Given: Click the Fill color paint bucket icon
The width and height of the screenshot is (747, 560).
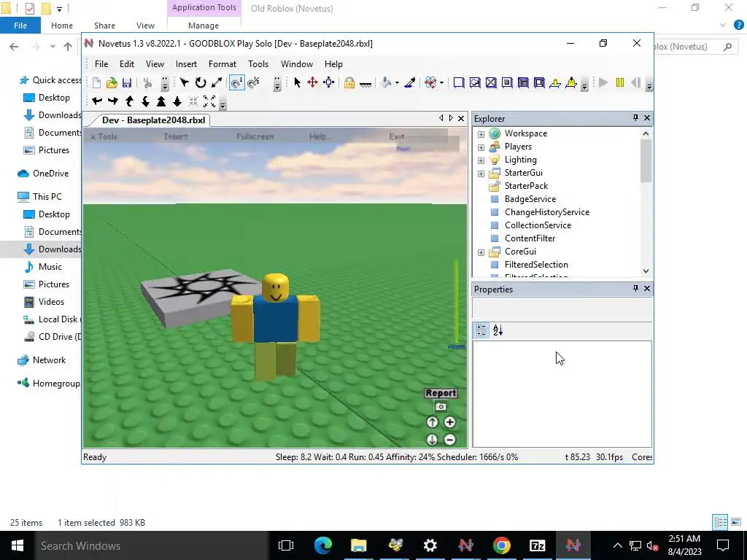Looking at the screenshot, I should (386, 83).
